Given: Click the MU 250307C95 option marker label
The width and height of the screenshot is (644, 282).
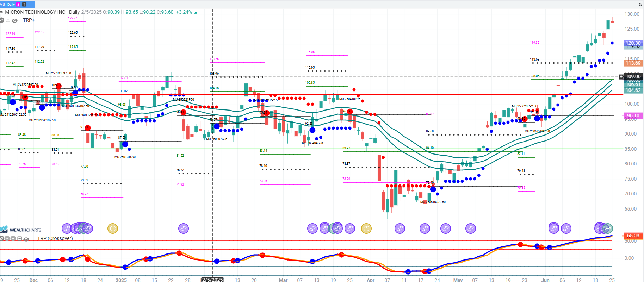Looking at the screenshot, I should coord(217,139).
